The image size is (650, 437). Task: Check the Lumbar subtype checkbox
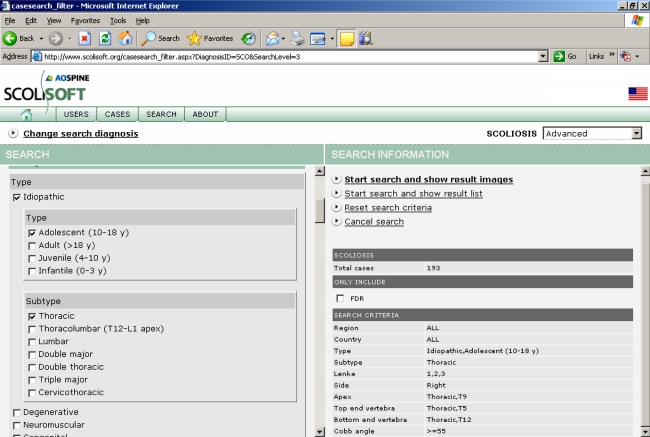pos(32,342)
